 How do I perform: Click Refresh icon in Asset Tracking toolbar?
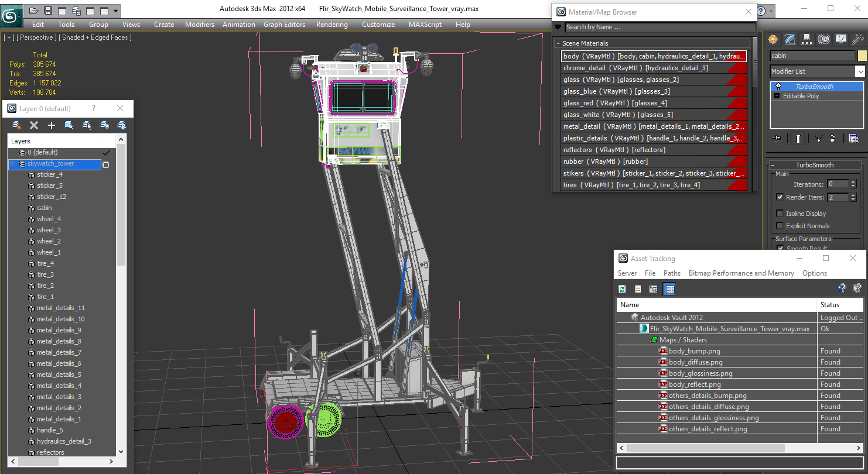[622, 289]
